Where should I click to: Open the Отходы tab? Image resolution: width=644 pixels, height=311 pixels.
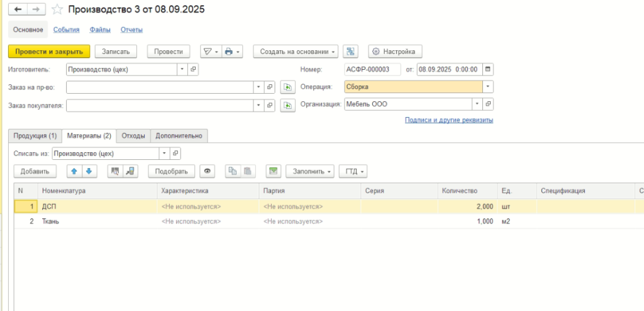pyautogui.click(x=133, y=136)
